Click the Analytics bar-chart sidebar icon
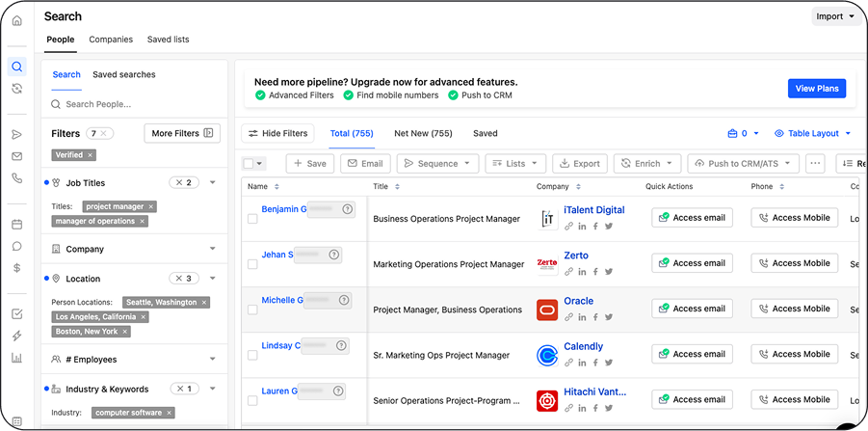The height and width of the screenshot is (431, 868). (16, 358)
